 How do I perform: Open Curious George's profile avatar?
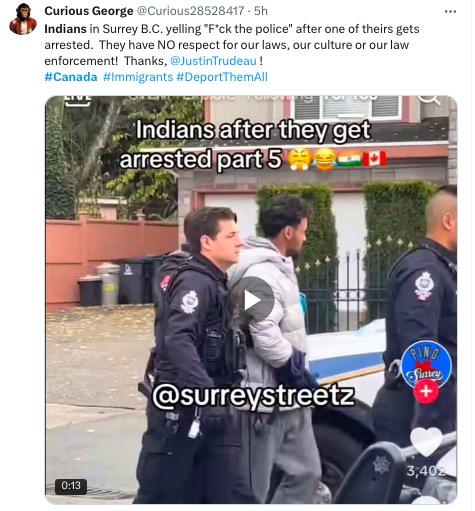point(23,19)
